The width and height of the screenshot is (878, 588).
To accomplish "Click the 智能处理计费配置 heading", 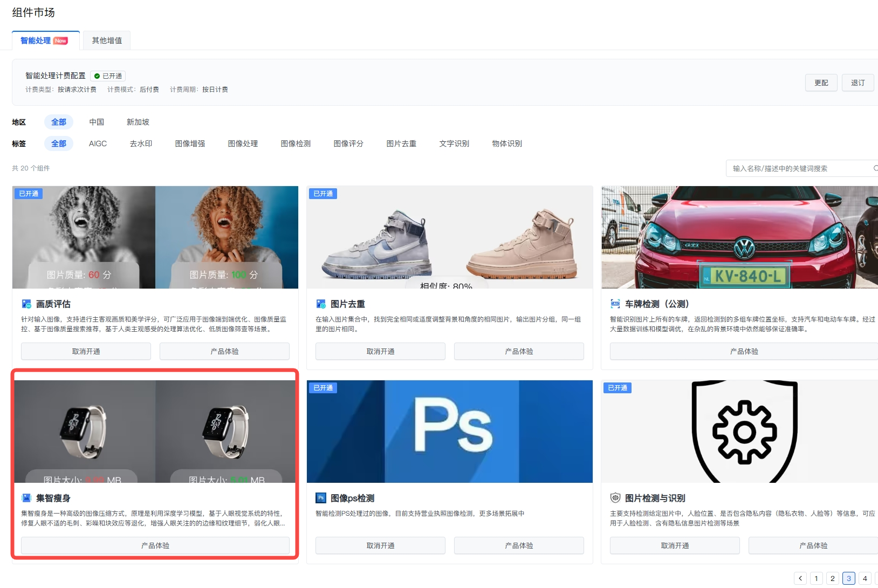I will (56, 76).
